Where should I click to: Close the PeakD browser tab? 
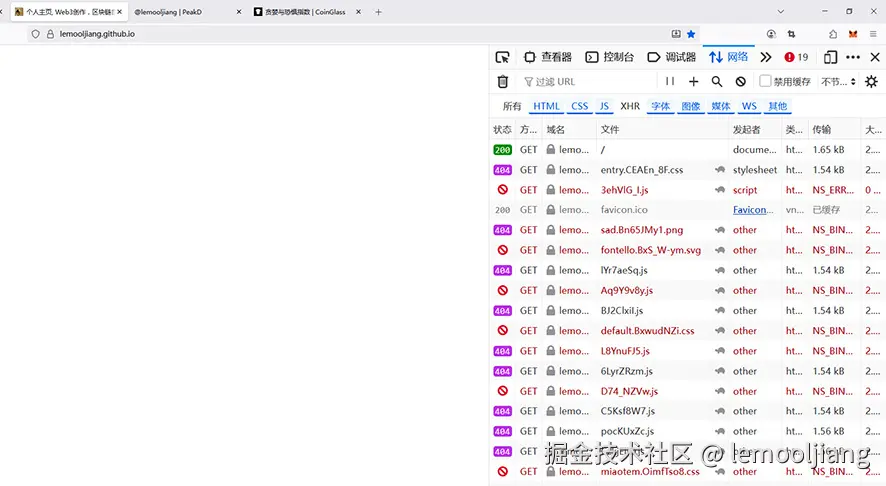[238, 12]
